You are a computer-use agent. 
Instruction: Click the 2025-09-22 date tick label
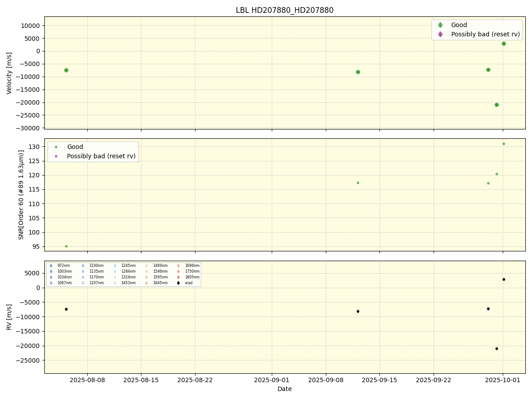[434, 380]
